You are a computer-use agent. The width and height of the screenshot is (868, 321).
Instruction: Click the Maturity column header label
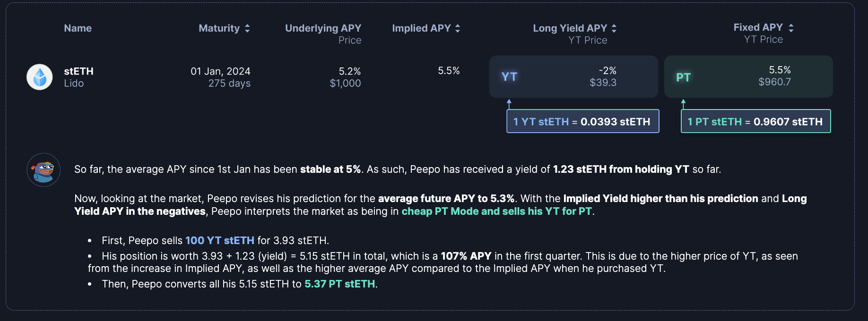(x=219, y=28)
